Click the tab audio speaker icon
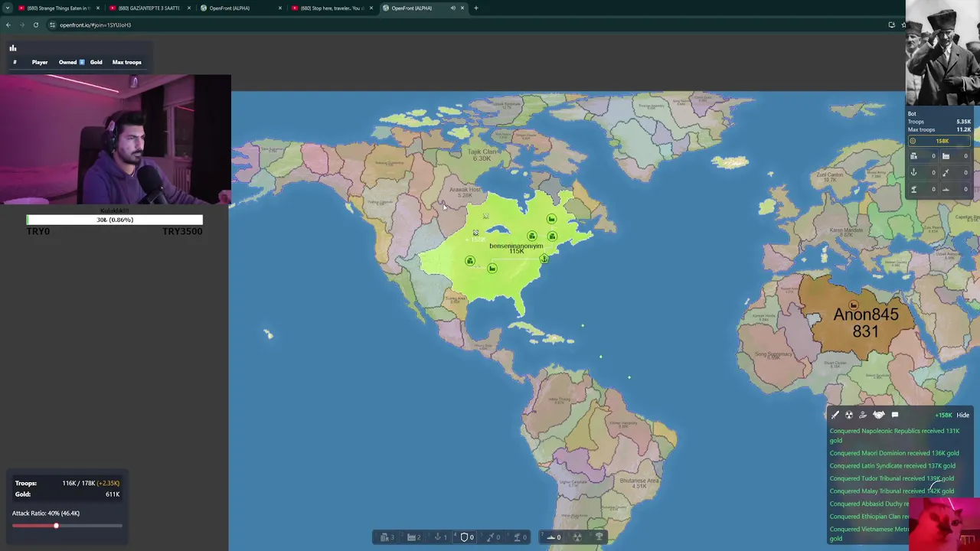Viewport: 980px width, 551px height. pos(452,8)
